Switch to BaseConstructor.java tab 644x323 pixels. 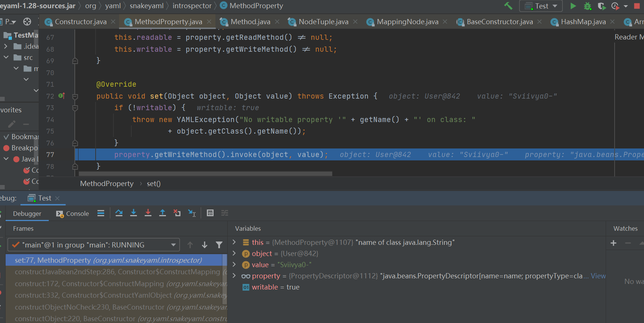(x=500, y=22)
